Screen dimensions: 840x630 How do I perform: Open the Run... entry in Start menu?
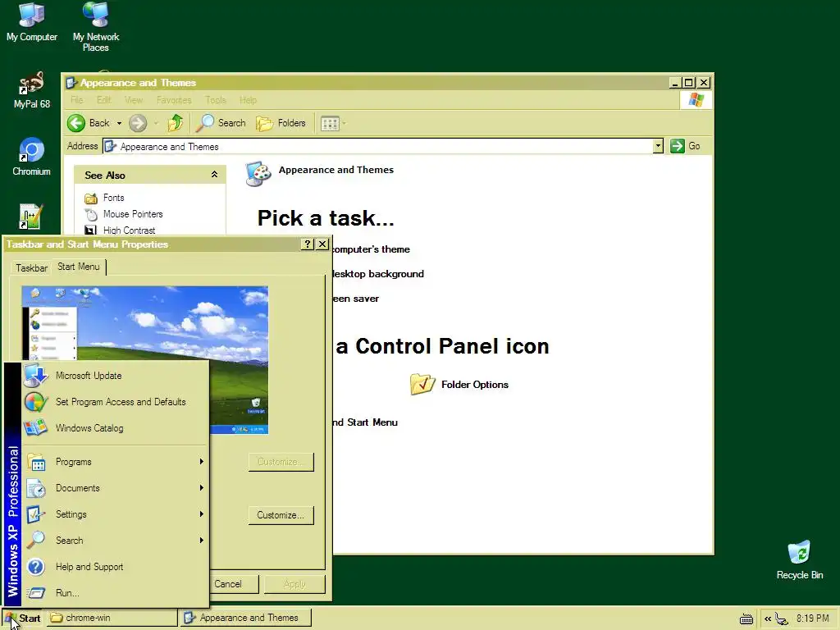[115, 593]
